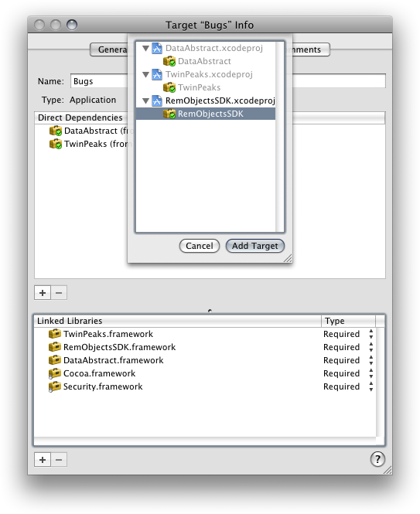Click the RemObjectsSDK target toolbox icon
Image resolution: width=420 pixels, height=514 pixels.
[x=169, y=114]
